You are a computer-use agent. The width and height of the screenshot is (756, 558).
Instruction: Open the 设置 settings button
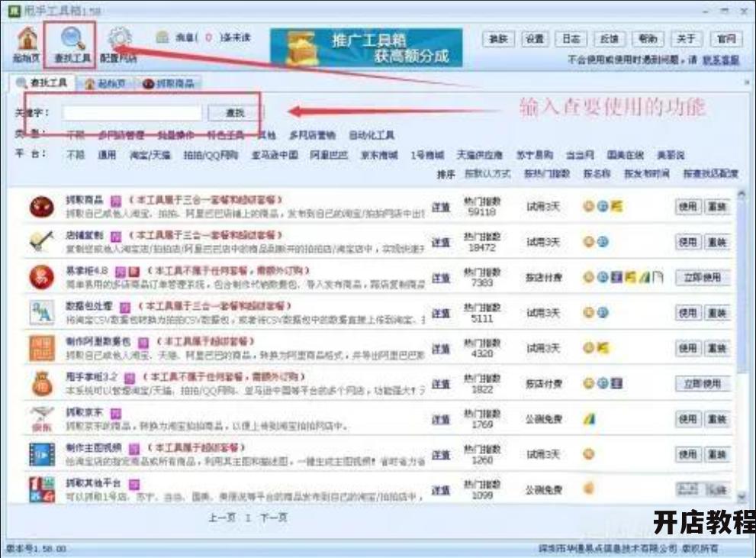click(x=536, y=39)
